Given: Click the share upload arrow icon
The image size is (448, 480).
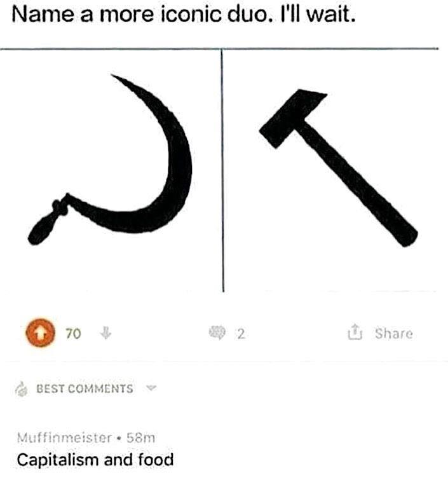Looking at the screenshot, I should pyautogui.click(x=355, y=332).
